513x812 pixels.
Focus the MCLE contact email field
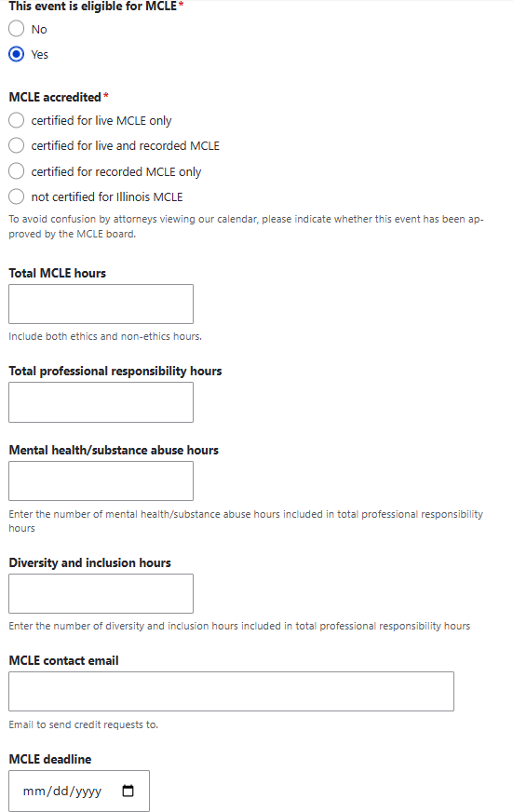[232, 691]
